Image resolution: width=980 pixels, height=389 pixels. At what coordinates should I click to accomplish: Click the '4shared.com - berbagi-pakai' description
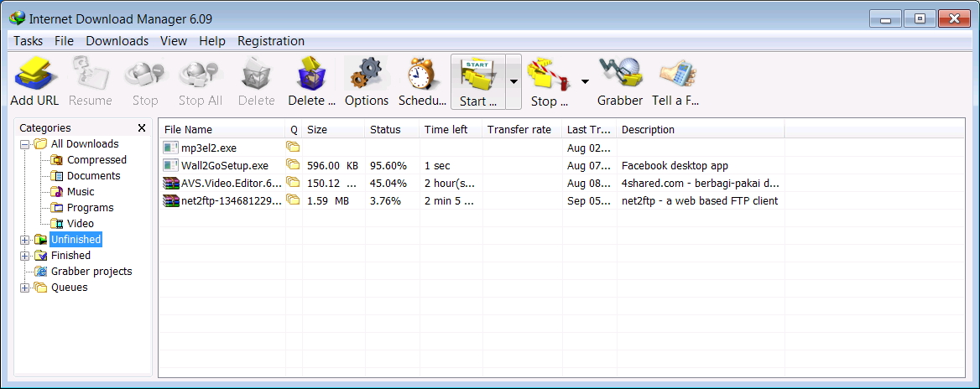701,184
